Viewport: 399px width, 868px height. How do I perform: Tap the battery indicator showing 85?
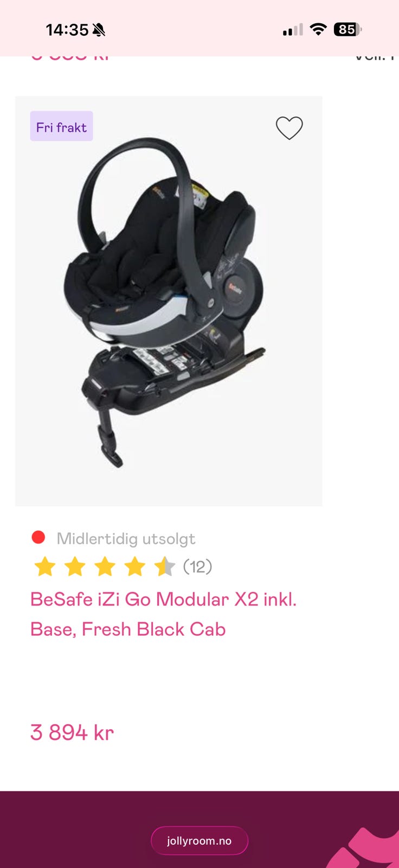point(347,29)
